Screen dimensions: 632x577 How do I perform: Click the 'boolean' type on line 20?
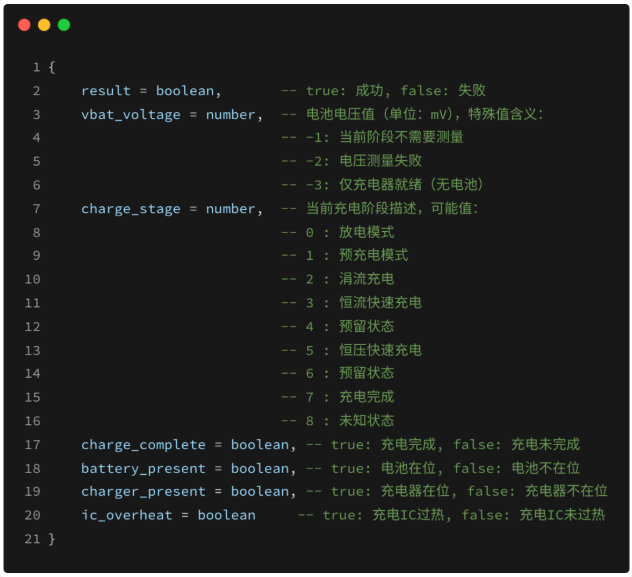227,515
